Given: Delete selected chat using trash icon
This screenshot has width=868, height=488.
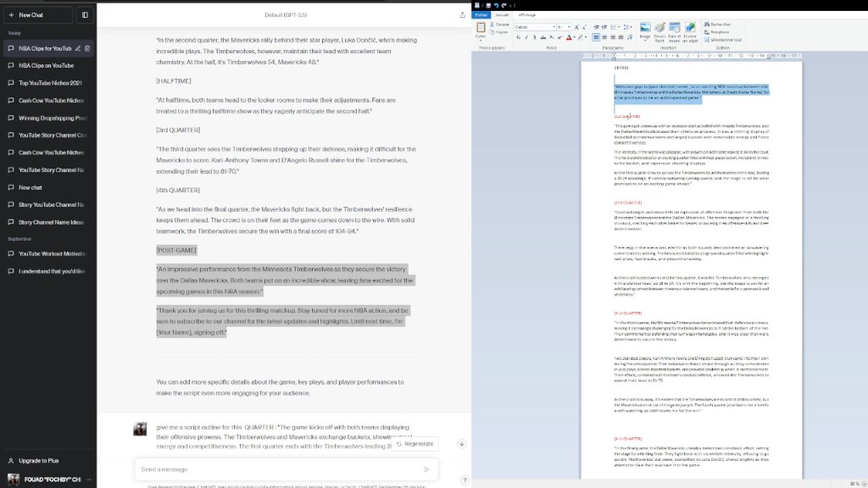Looking at the screenshot, I should pyautogui.click(x=87, y=48).
